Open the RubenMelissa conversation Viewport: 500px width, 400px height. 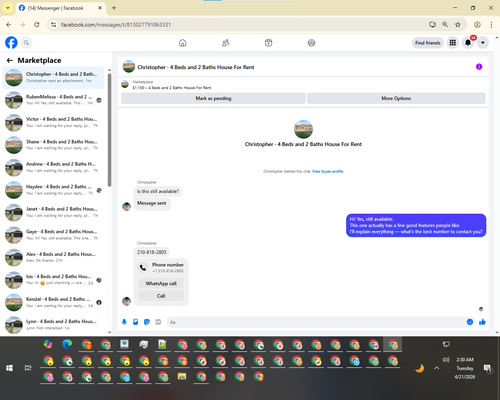click(x=53, y=100)
